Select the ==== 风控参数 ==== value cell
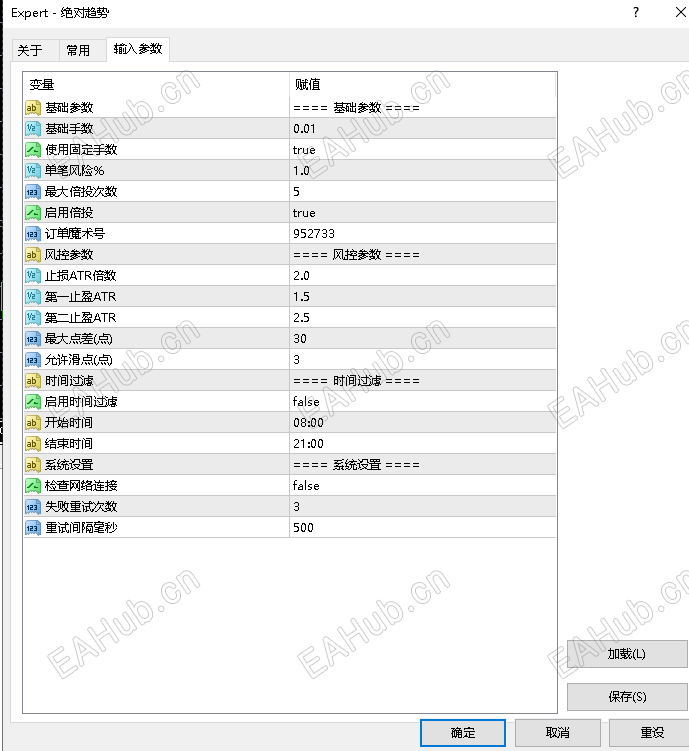The height and width of the screenshot is (751, 689). pos(423,255)
